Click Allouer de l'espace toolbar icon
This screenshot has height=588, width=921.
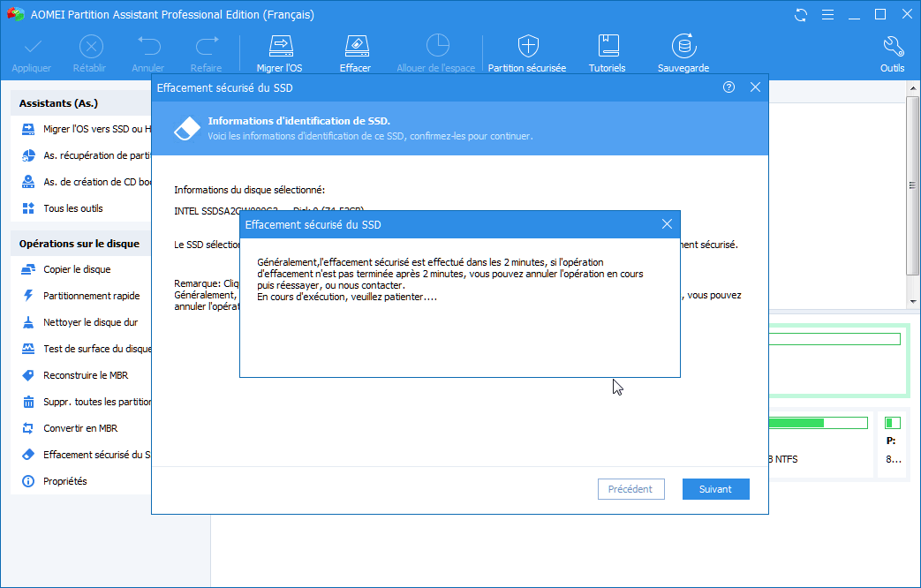[x=437, y=47]
